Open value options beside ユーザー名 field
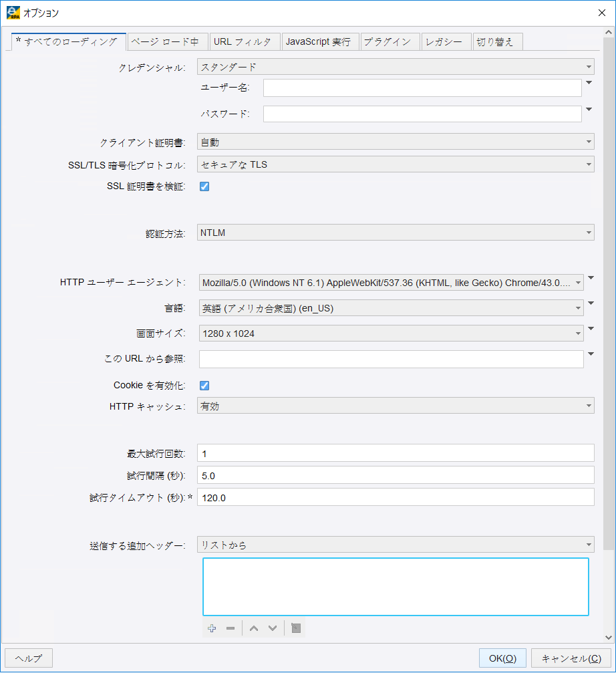The image size is (616, 673). click(588, 82)
